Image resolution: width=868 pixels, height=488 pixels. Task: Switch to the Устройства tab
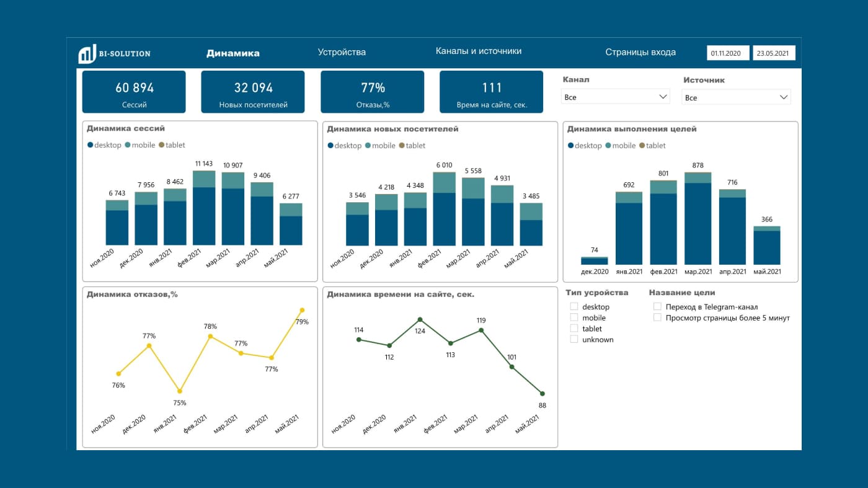(x=342, y=52)
